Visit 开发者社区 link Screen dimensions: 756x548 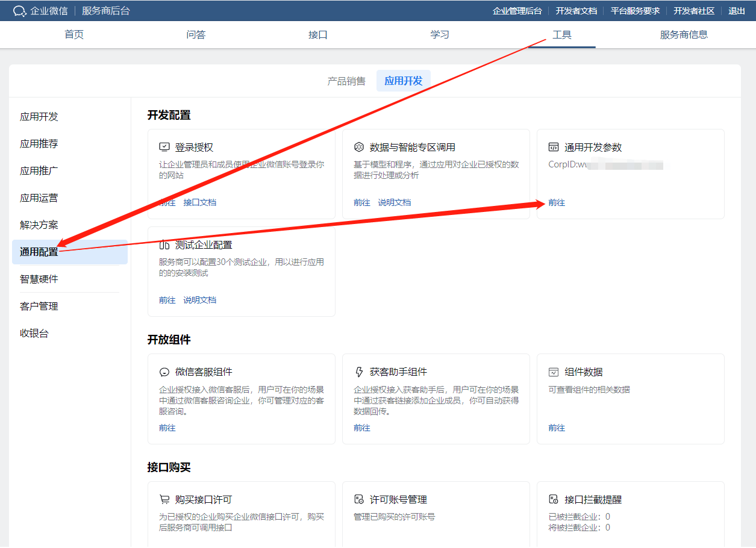[x=694, y=11]
